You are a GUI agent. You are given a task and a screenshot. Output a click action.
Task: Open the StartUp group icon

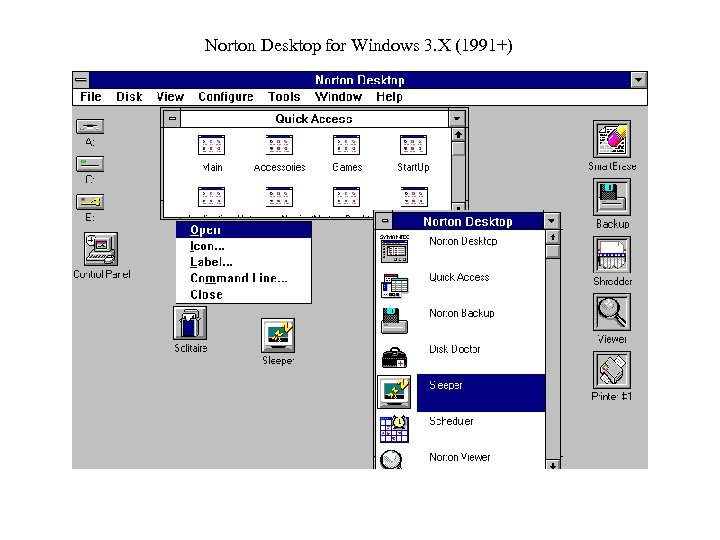414,145
